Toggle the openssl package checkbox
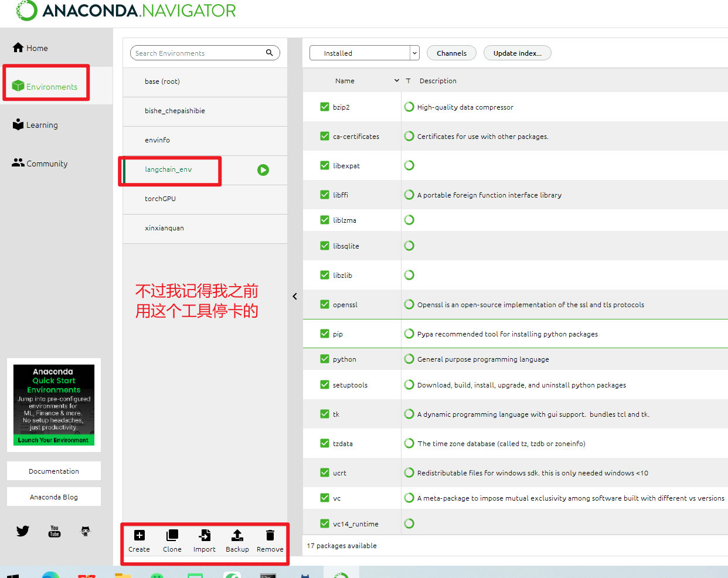728x578 pixels. (325, 304)
